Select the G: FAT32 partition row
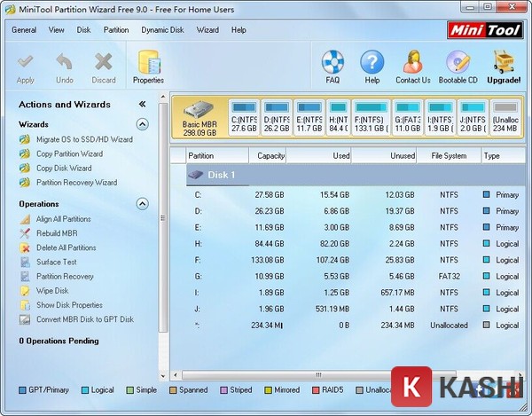 tap(356, 276)
